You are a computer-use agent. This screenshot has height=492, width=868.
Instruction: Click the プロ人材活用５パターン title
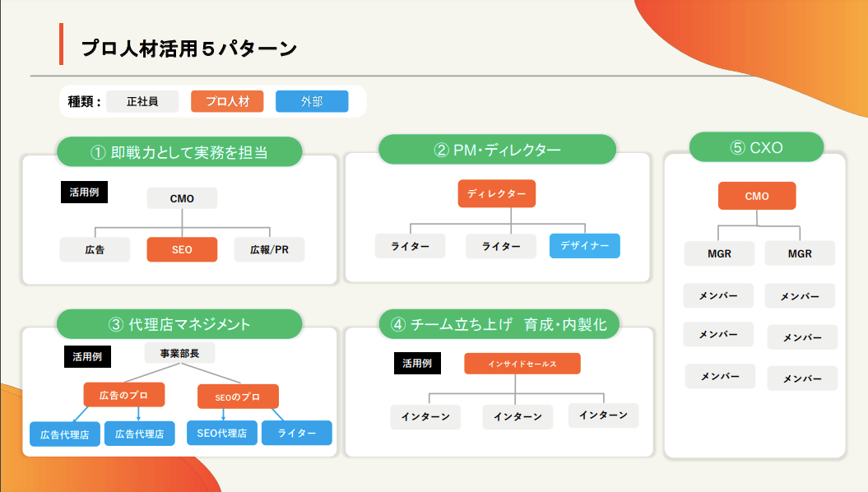coord(188,49)
